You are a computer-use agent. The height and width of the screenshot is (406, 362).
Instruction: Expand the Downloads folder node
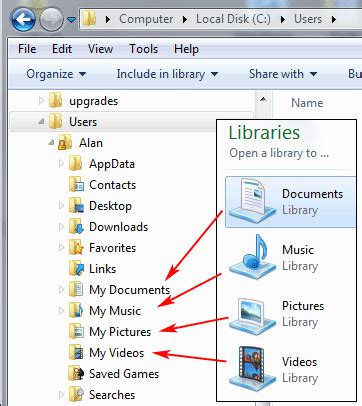coord(61,226)
